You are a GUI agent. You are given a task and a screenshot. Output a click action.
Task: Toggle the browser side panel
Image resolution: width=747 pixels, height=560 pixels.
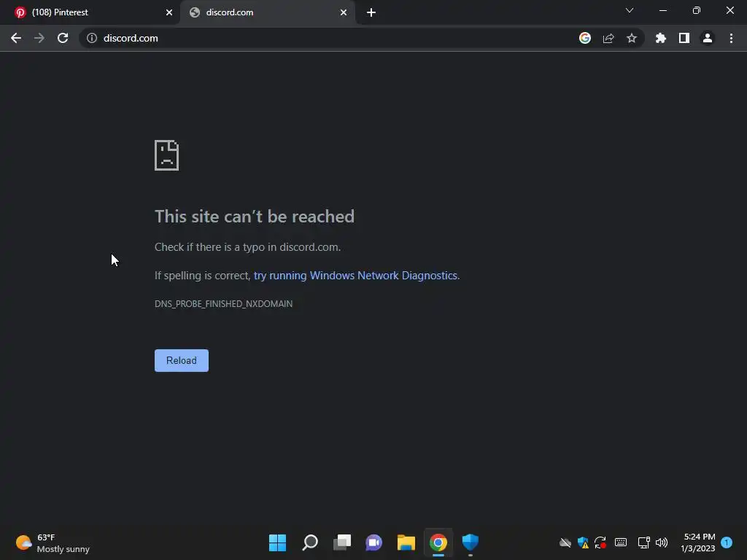[684, 38]
